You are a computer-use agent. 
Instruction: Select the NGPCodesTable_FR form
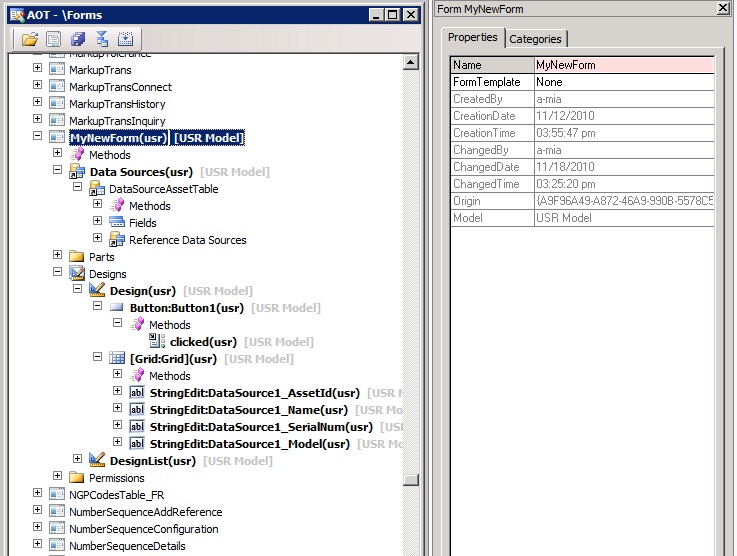click(117, 495)
